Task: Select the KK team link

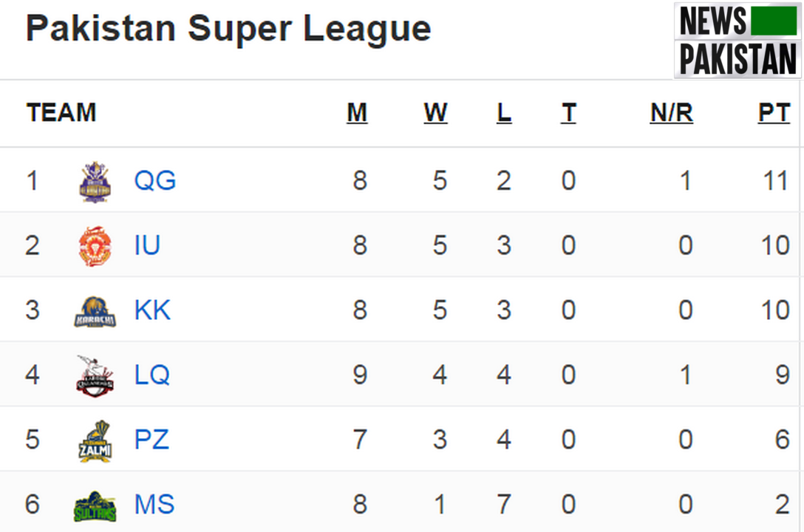Action: pyautogui.click(x=152, y=310)
